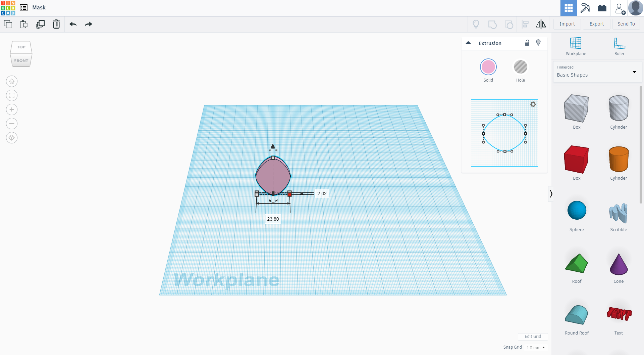Viewport: 644px width, 355px height.
Task: Collapse the Extrusion inspector panel
Action: coord(468,43)
